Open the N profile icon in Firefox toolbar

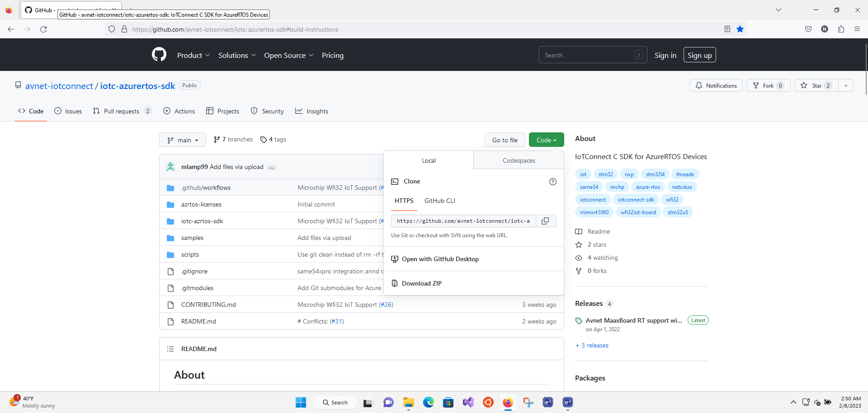click(x=825, y=29)
